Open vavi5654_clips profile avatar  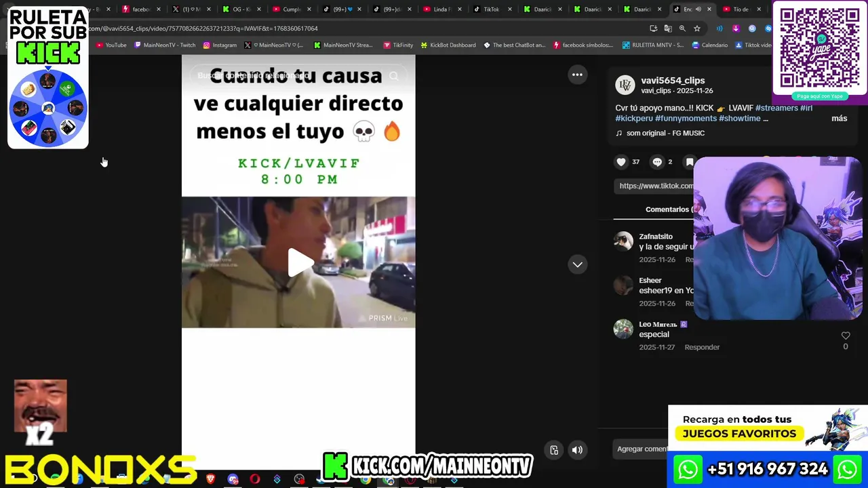tap(625, 85)
